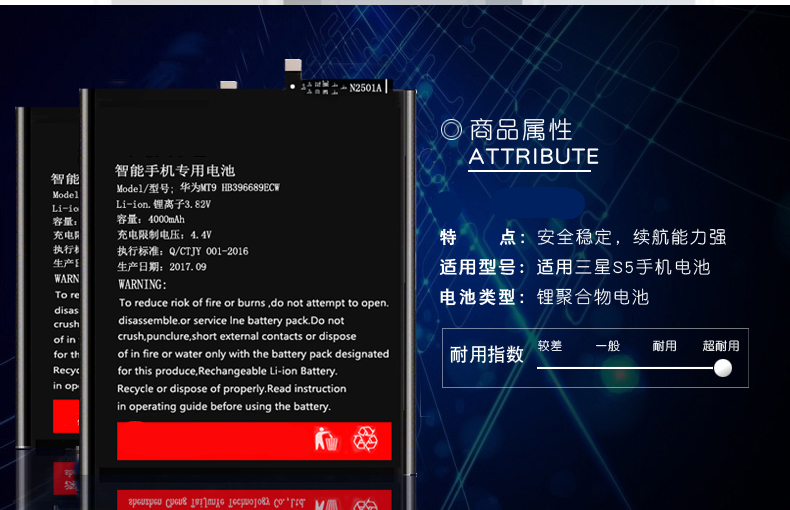The image size is (790, 510).
Task: Click the 一般 durability label
Action: (x=608, y=346)
